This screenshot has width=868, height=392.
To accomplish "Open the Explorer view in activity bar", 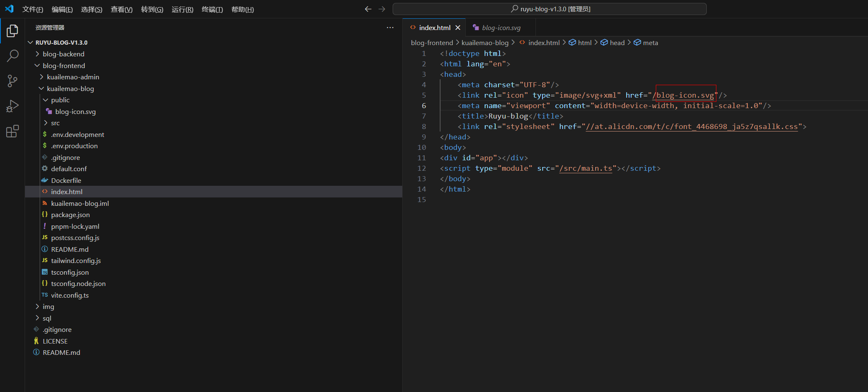I will point(13,31).
